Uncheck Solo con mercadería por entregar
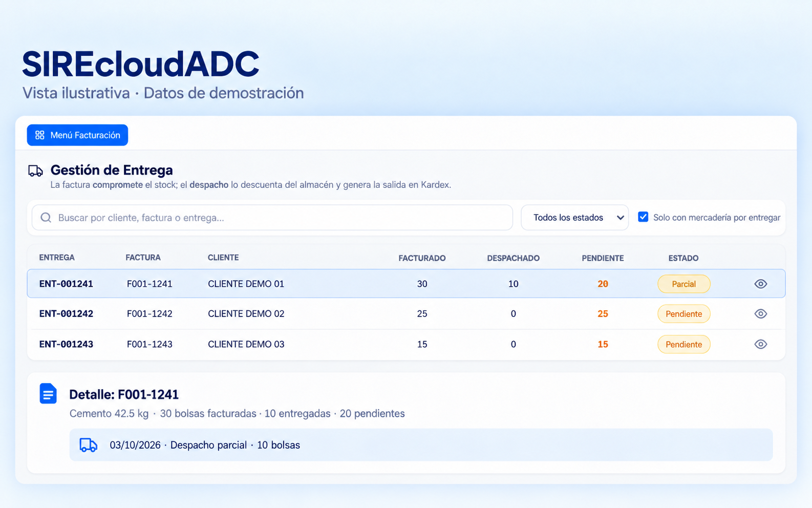The height and width of the screenshot is (508, 812). tap(643, 217)
